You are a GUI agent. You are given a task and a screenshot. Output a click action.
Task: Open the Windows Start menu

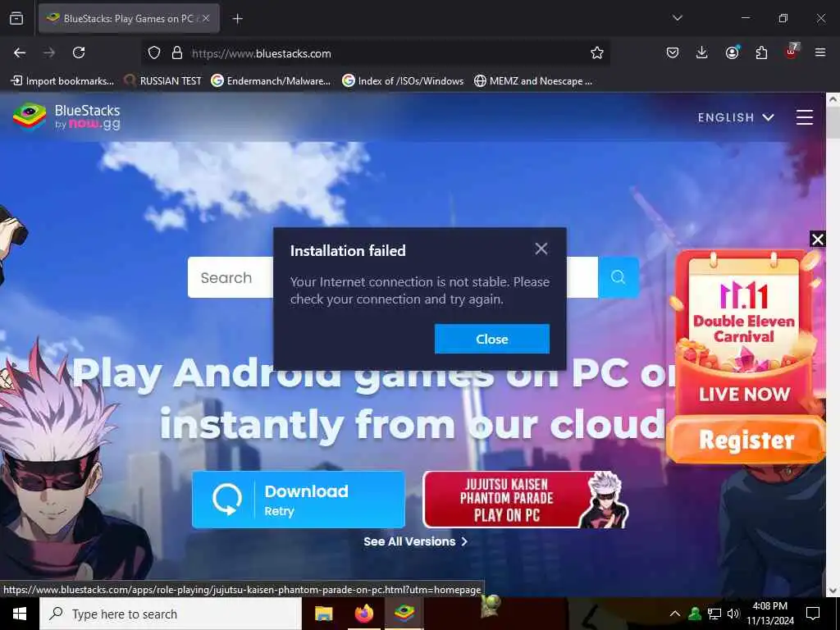tap(20, 614)
